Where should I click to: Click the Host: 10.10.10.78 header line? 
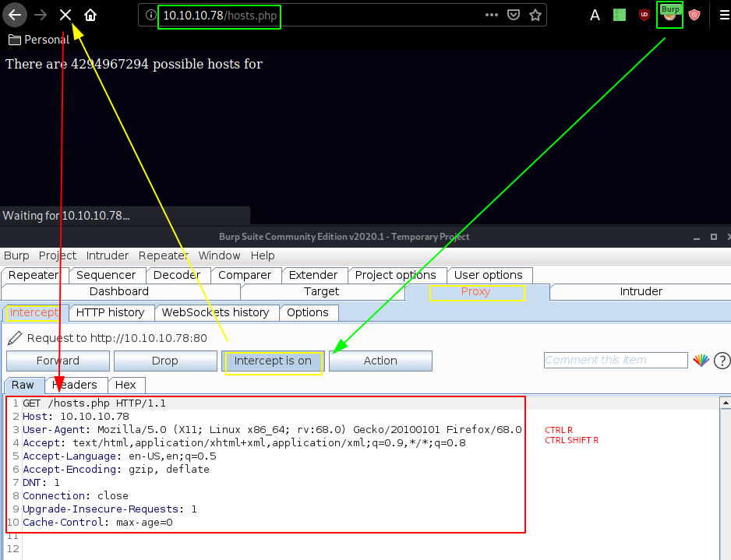click(x=76, y=417)
